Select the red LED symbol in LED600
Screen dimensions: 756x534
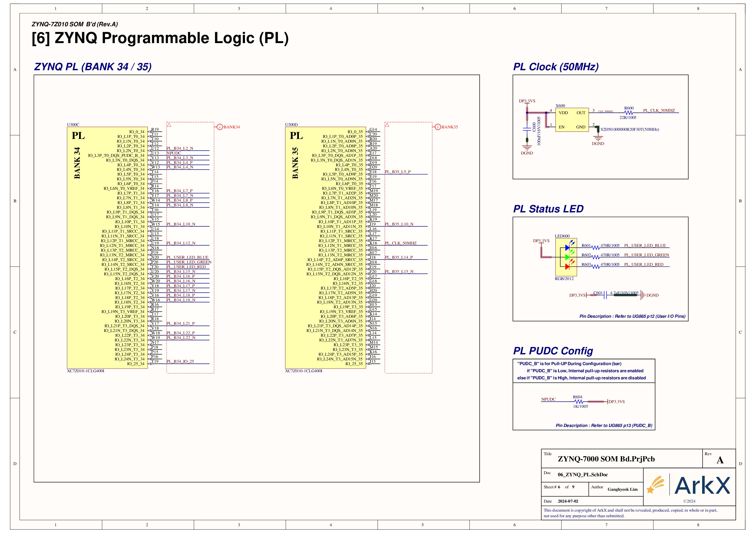569,265
